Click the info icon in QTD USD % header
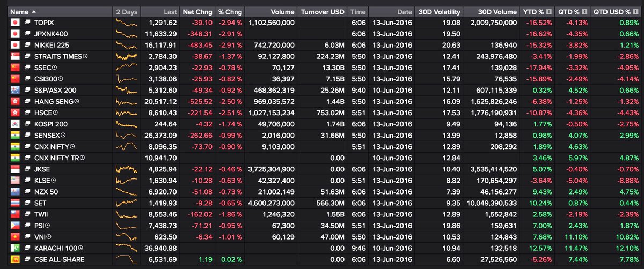 point(635,12)
